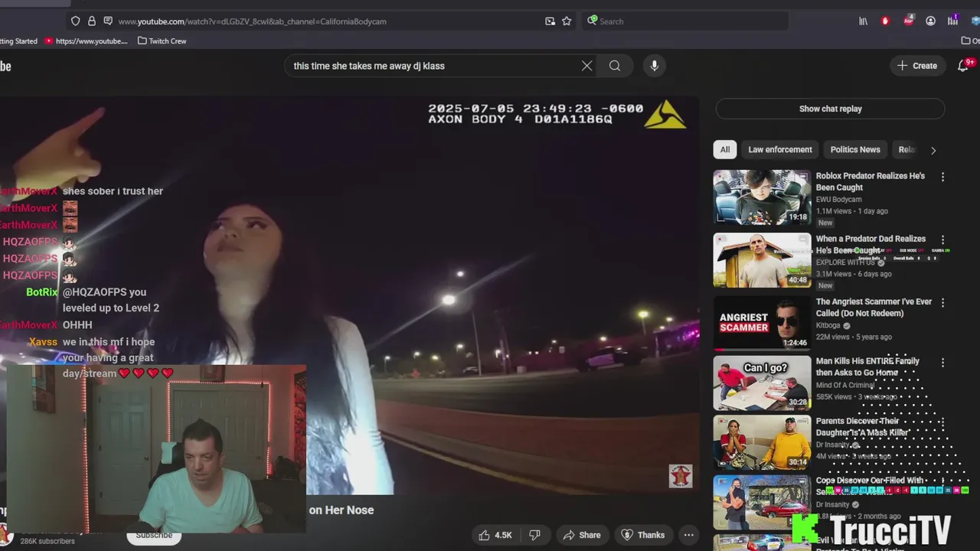
Task: Clear the YouTube search query
Action: pos(587,66)
